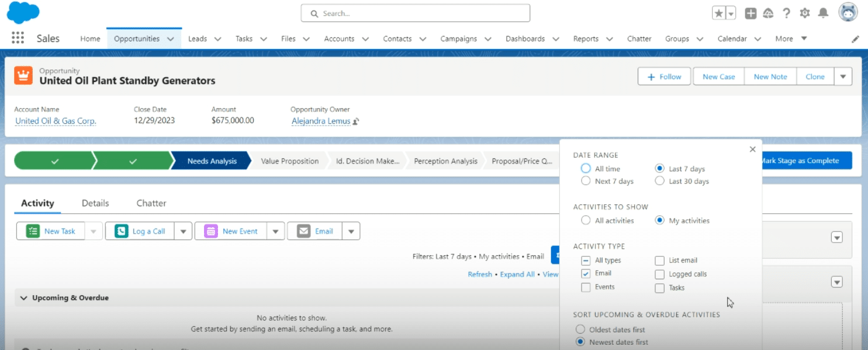The width and height of the screenshot is (868, 350).
Task: Choose the All activities option
Action: pyautogui.click(x=586, y=220)
